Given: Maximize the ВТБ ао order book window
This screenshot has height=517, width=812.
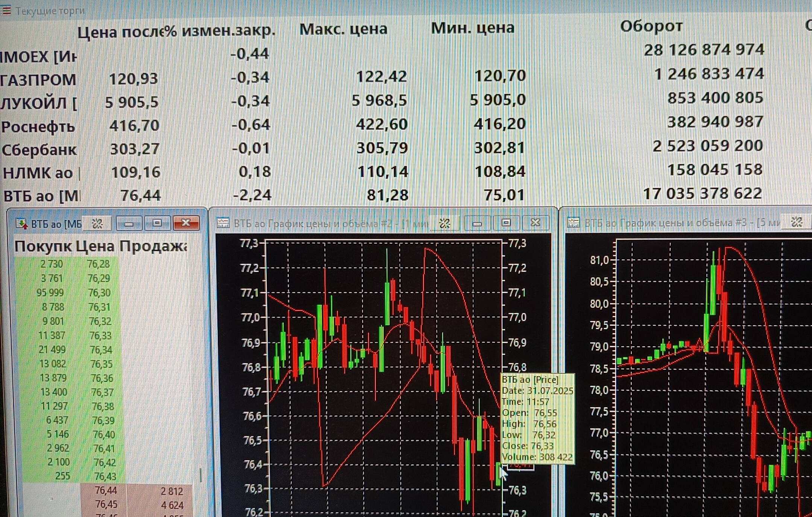Looking at the screenshot, I should (x=157, y=223).
